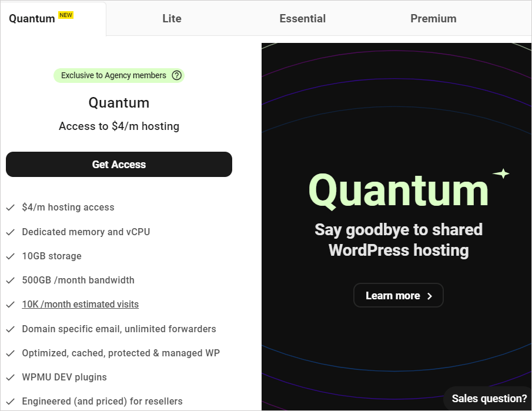532x411 pixels.
Task: Open the Sales question chat widget
Action: point(488,399)
